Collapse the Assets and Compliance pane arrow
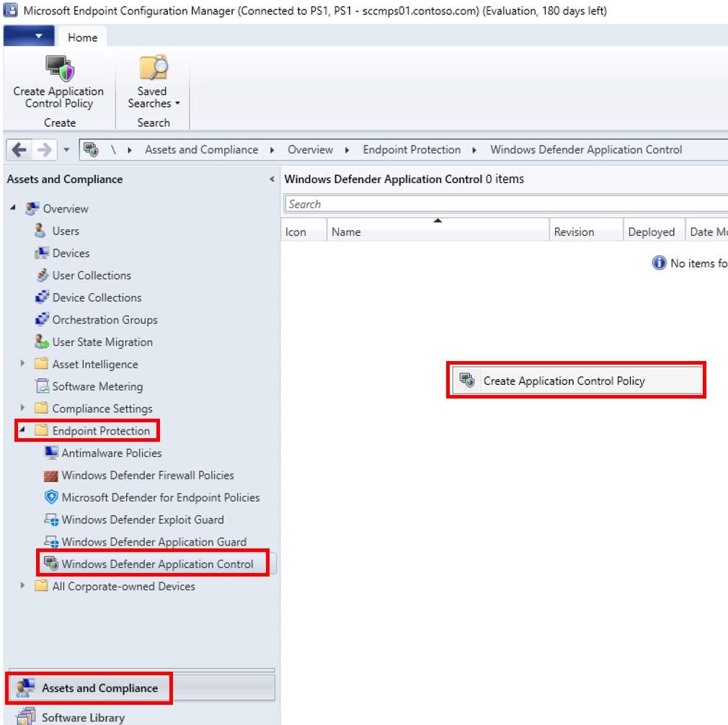 [272, 179]
